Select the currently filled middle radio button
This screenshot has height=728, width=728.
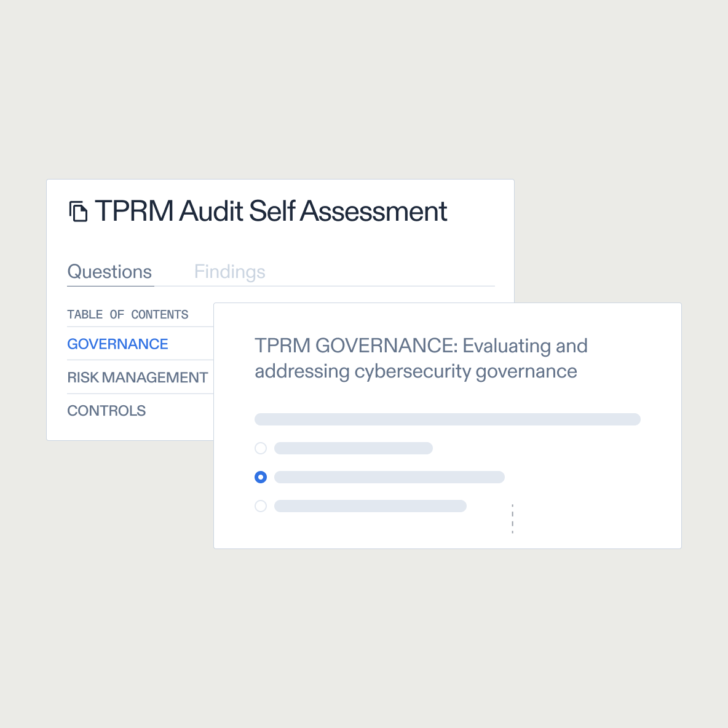pos(260,477)
